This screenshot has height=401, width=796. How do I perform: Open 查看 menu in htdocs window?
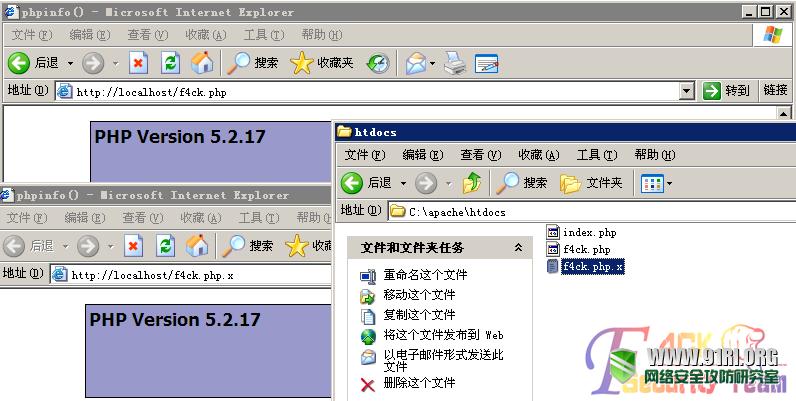tap(481, 155)
